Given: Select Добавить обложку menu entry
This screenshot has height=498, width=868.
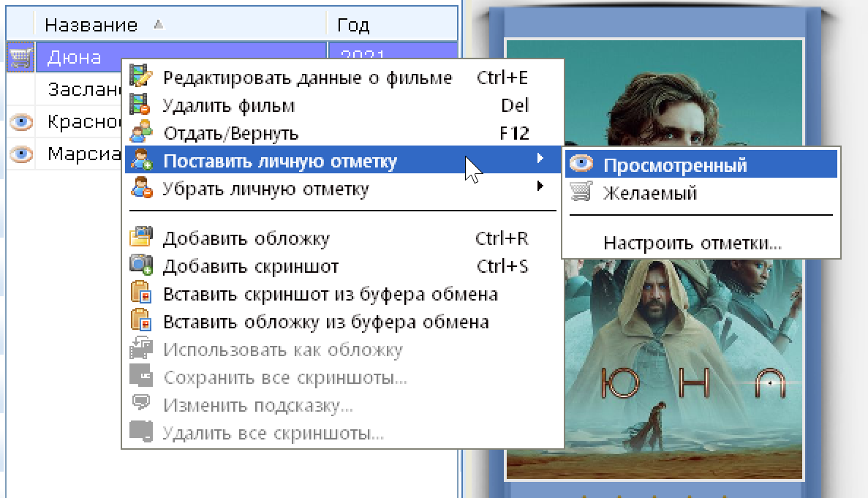Looking at the screenshot, I should (x=342, y=238).
